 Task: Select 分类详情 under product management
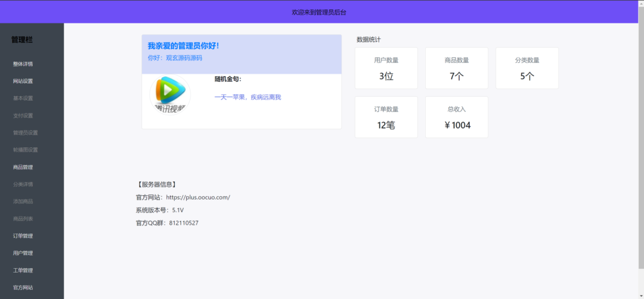pos(23,184)
